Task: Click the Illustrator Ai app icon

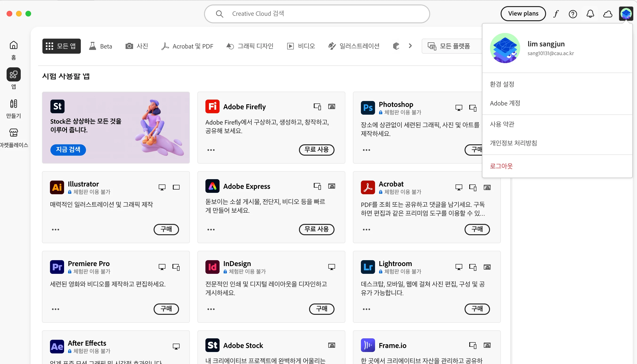Action: tap(57, 187)
